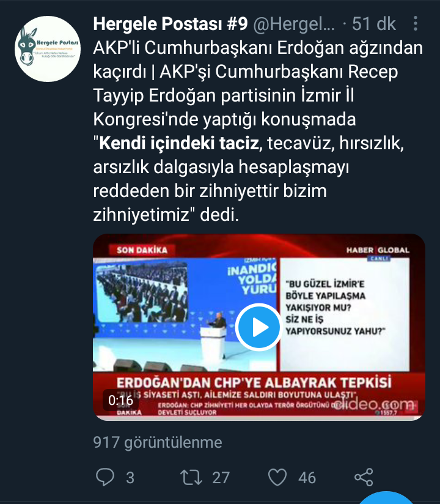The width and height of the screenshot is (440, 504).
Task: Click the retweet count 27
Action: 221,478
